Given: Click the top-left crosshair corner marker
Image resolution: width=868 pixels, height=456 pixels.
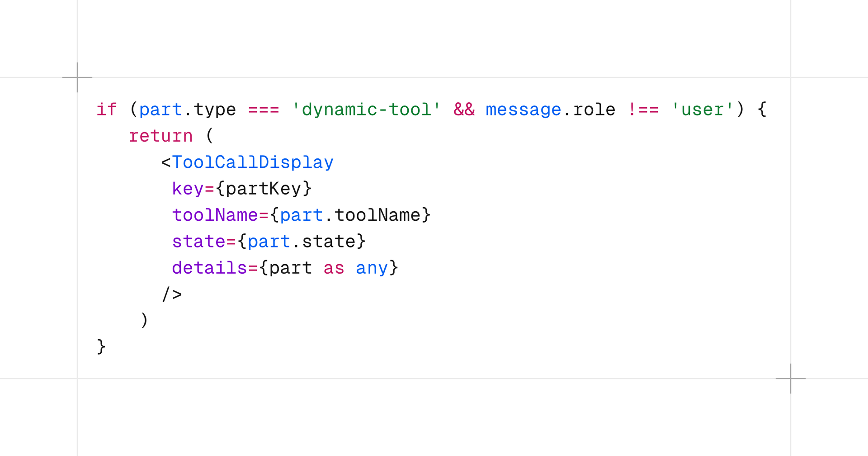Looking at the screenshot, I should pos(77,77).
